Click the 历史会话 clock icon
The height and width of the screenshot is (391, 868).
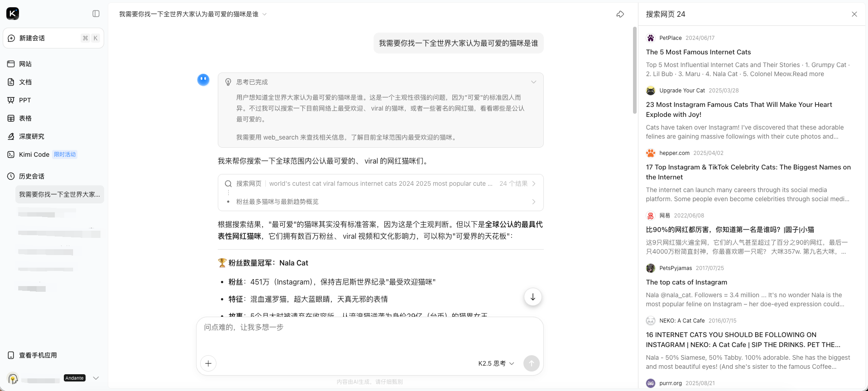tap(11, 176)
